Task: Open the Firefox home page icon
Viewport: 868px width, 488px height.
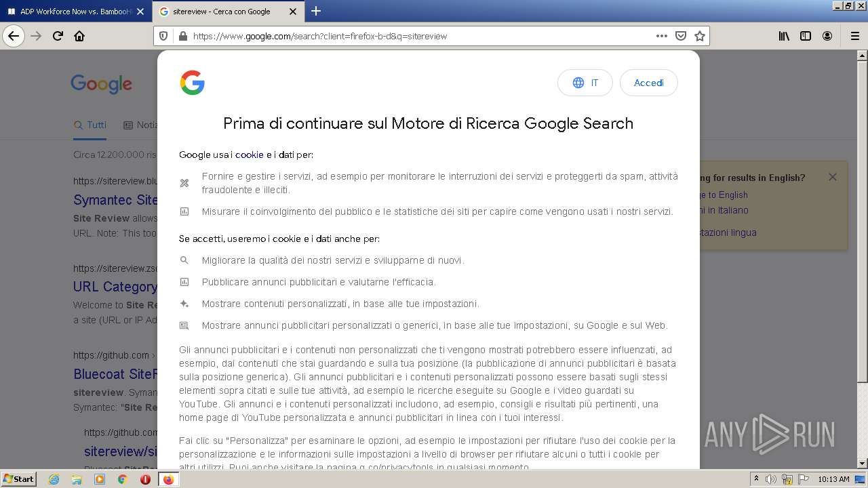Action: 79,36
